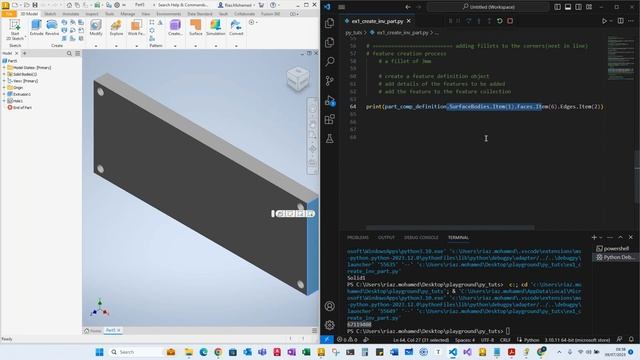Open Model browser hamburger menu

coord(78,53)
